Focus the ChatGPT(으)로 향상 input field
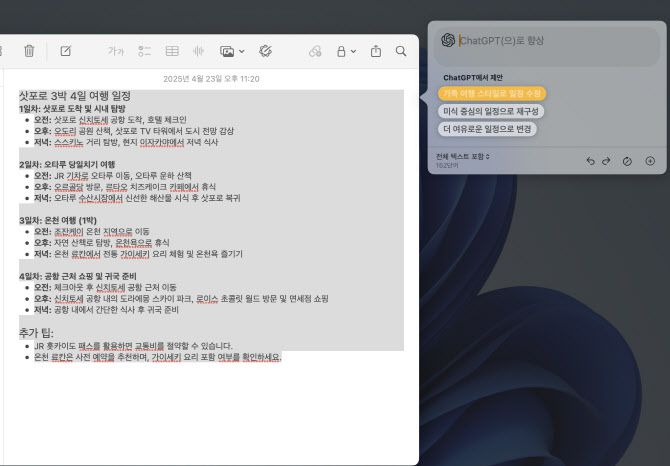Image resolution: width=670 pixels, height=466 pixels. pos(547,46)
